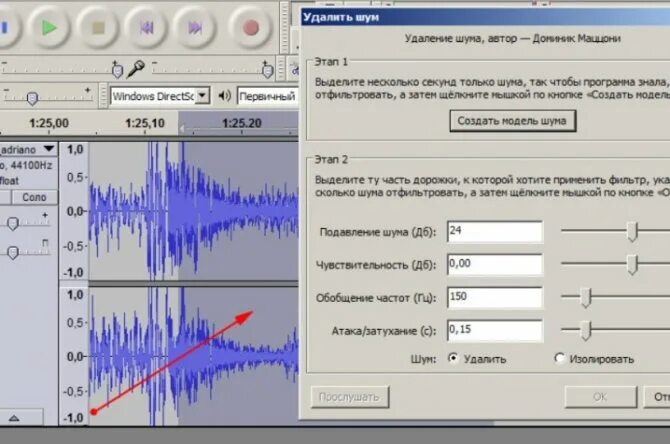The width and height of the screenshot is (670, 444).
Task: Move the playback speed slider knob
Action: pyautogui.click(x=32, y=98)
